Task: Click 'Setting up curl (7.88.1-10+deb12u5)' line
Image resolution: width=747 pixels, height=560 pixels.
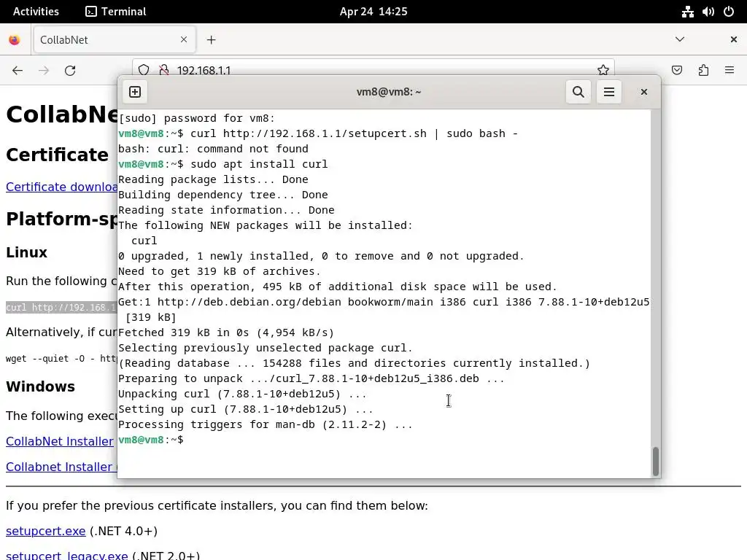Action: click(246, 410)
